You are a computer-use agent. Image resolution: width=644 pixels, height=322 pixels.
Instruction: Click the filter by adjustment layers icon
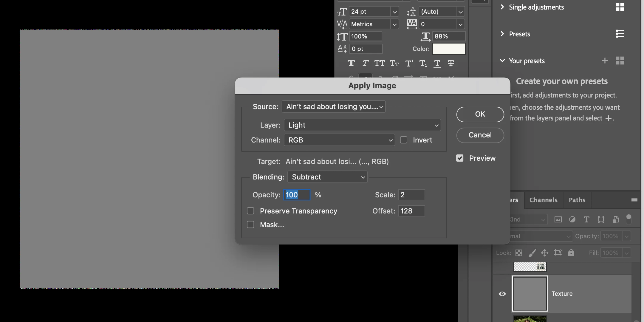572,220
